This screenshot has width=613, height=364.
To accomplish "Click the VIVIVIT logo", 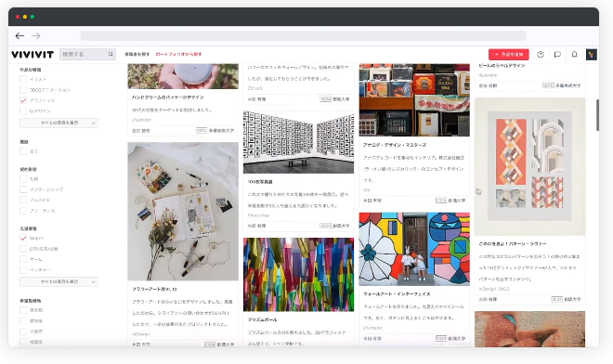I will point(33,55).
